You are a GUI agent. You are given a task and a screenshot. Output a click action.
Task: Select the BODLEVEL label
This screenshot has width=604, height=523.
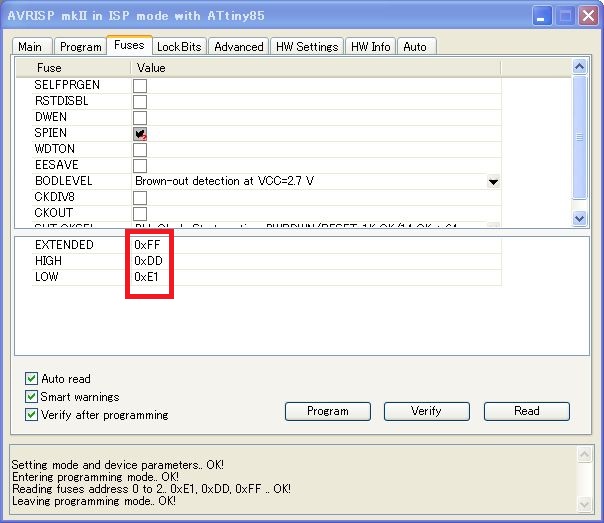coord(64,181)
